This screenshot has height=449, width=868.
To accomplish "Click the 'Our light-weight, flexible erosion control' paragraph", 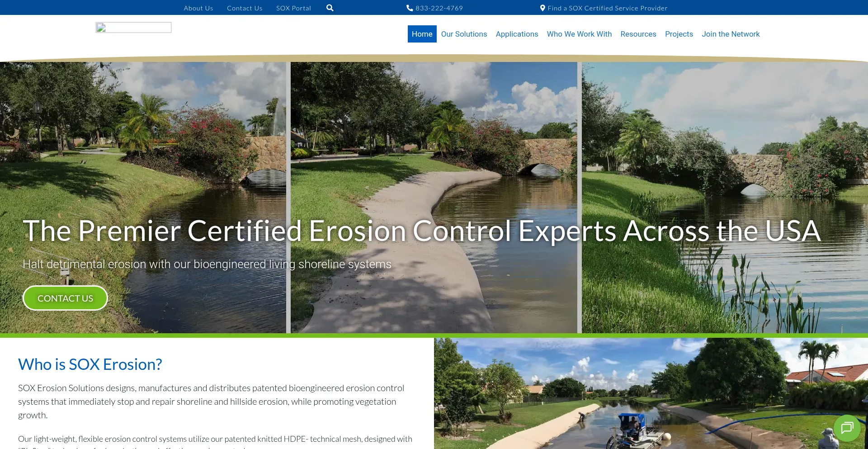I will [x=215, y=441].
